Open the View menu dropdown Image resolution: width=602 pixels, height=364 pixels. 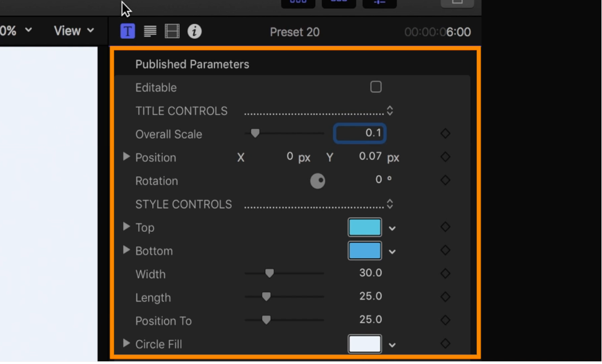74,31
